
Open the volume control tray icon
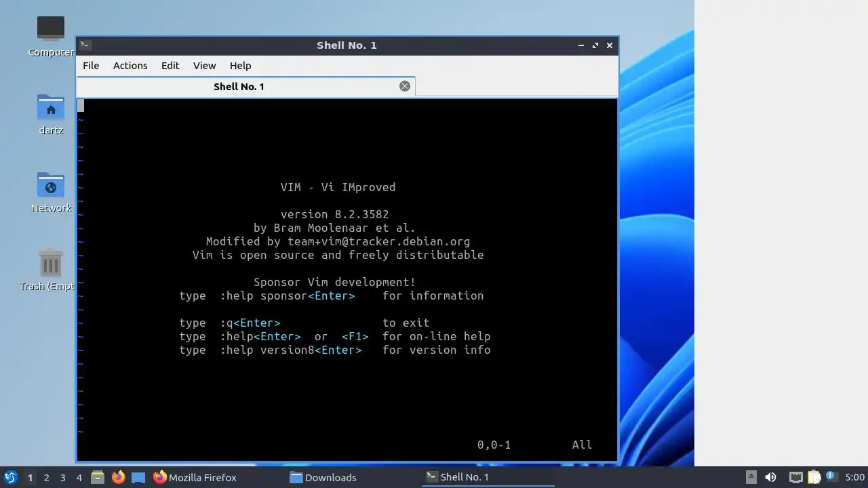[770, 477]
